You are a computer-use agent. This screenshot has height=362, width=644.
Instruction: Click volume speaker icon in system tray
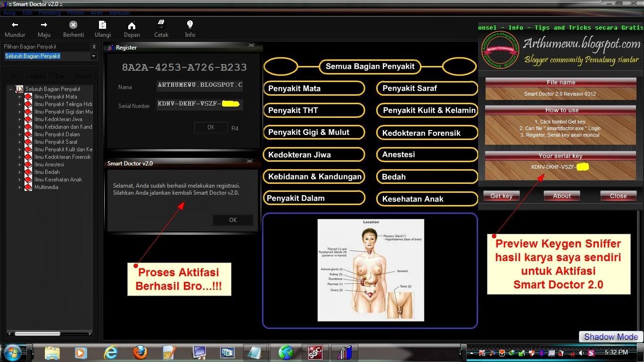tap(581, 353)
